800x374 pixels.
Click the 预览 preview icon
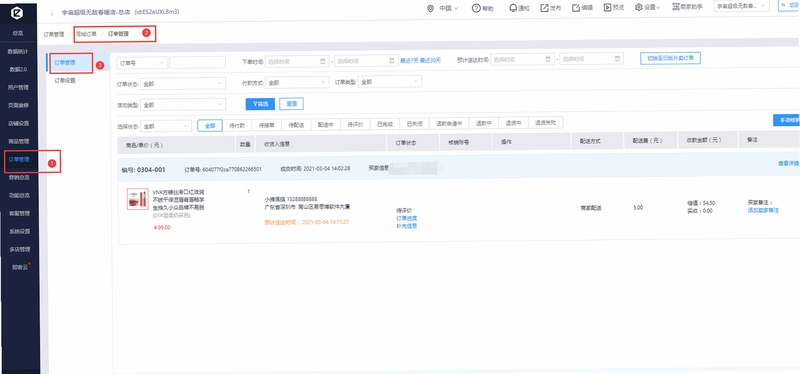pyautogui.click(x=607, y=8)
